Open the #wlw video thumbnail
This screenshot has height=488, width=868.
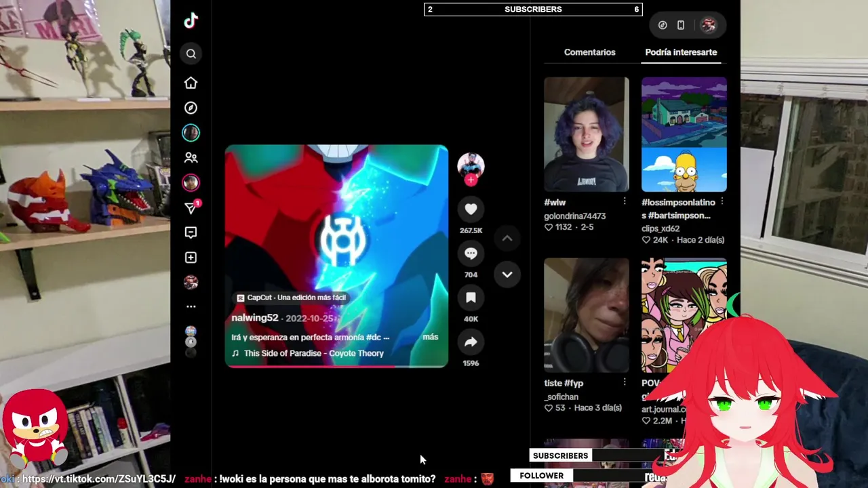click(x=587, y=134)
